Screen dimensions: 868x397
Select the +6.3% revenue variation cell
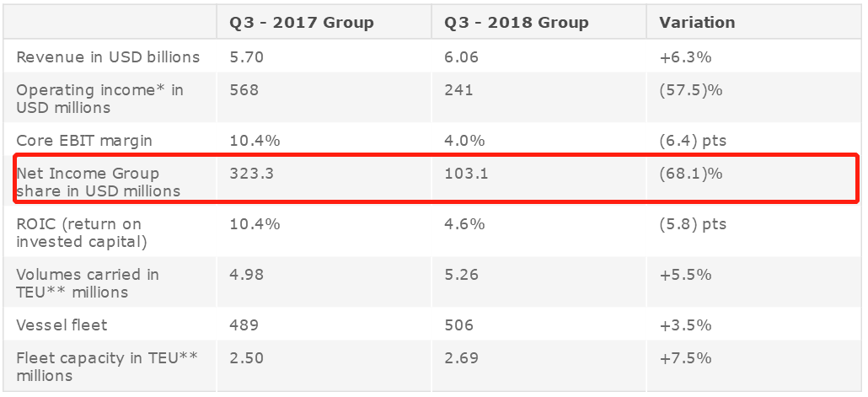685,57
